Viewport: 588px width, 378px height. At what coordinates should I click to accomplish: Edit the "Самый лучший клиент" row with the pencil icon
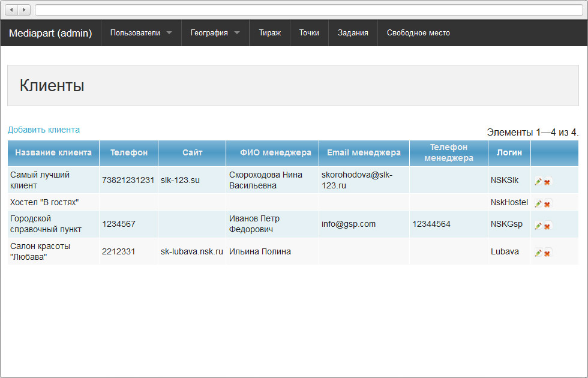click(538, 181)
